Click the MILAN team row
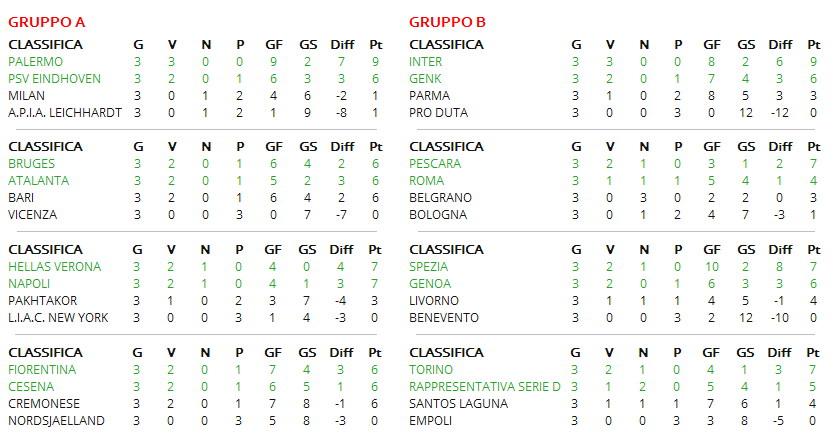840x440 pixels. click(x=27, y=96)
